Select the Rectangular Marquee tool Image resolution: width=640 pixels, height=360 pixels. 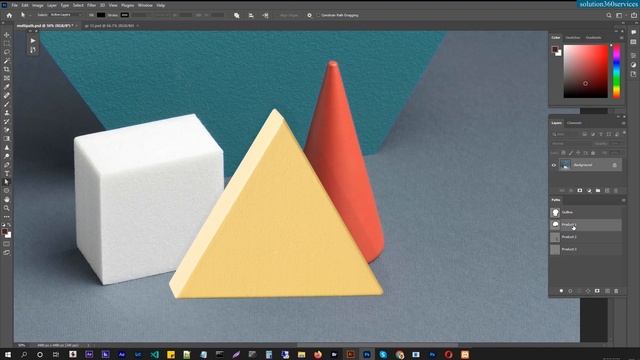tap(7, 43)
